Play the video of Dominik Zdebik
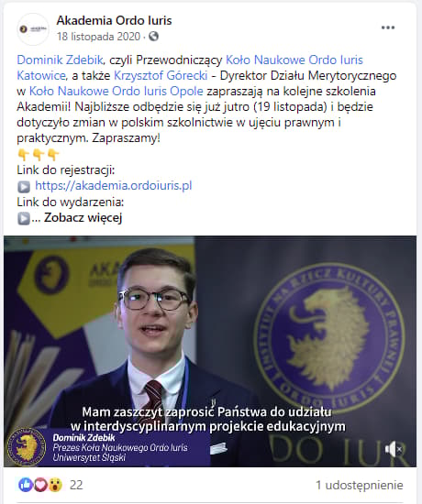 (210, 351)
